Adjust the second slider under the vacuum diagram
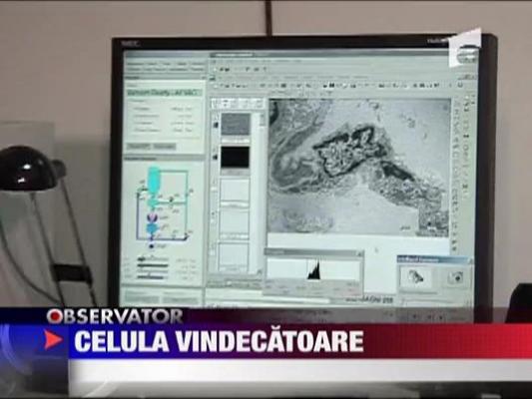 153,266
